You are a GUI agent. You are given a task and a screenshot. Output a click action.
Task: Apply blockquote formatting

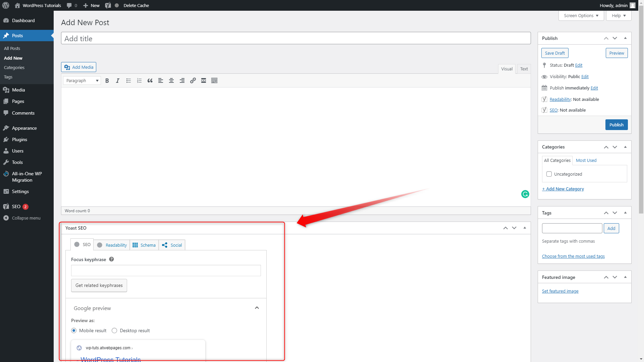click(150, 80)
